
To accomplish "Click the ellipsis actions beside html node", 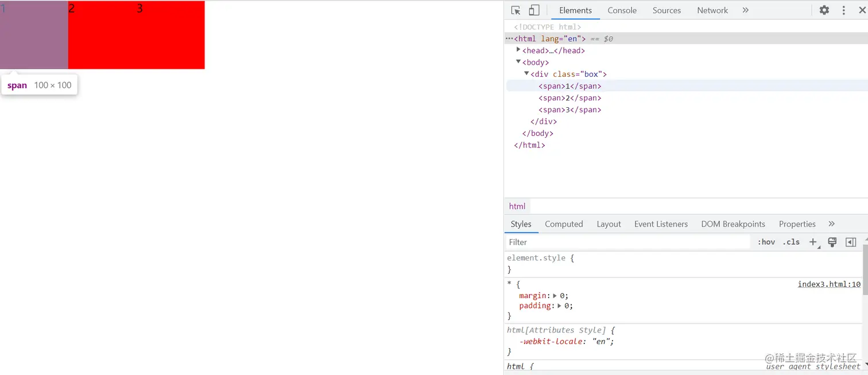I will (x=509, y=38).
